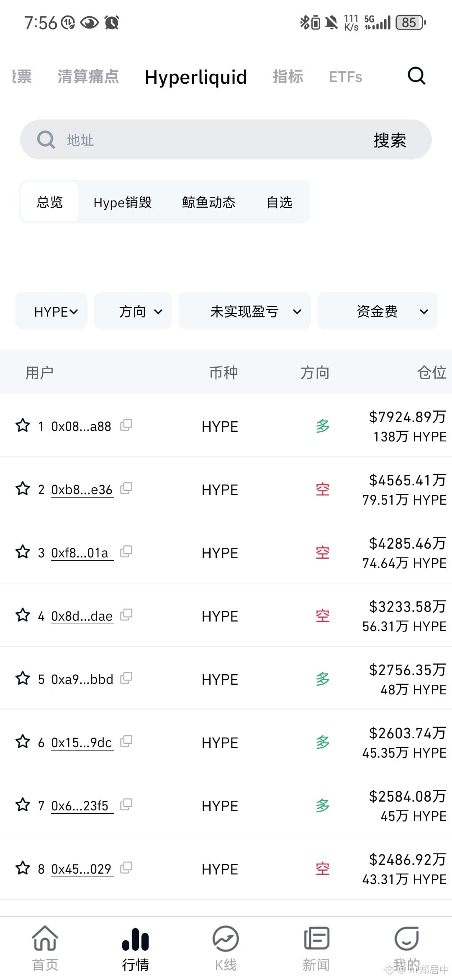Open wallet link 0x08...a88
This screenshot has height=980, width=452.
pos(82,426)
